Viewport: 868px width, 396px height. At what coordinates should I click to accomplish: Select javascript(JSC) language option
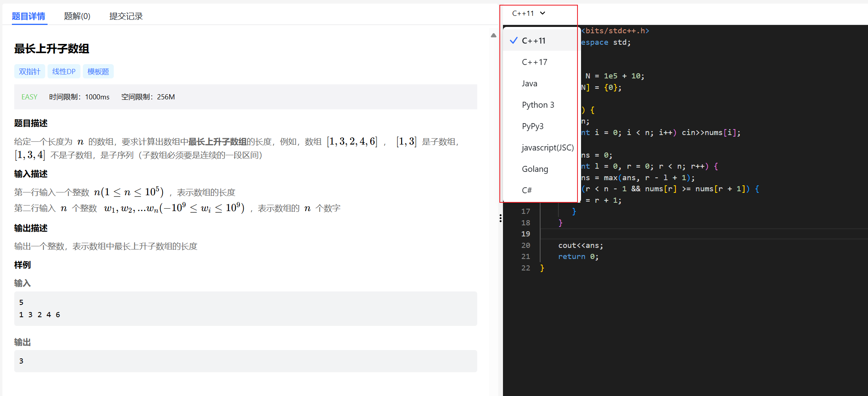547,148
